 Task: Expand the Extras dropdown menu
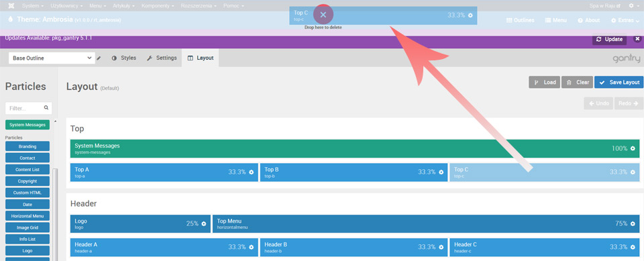625,20
